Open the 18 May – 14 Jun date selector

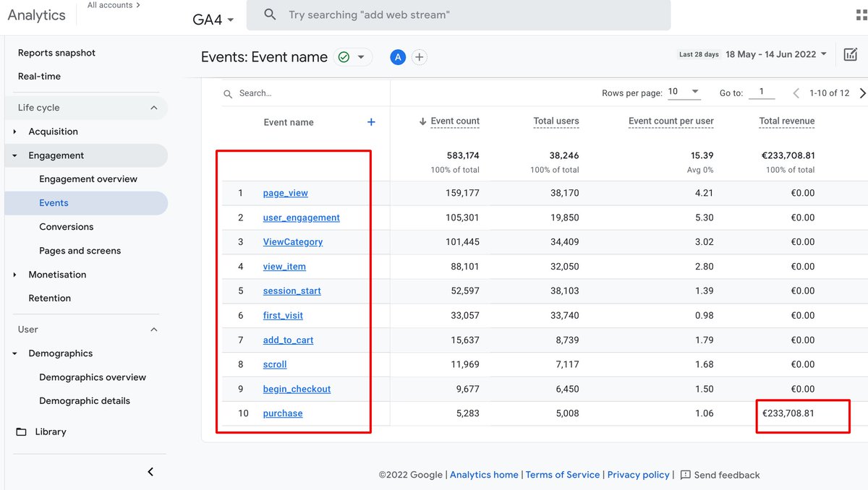[x=770, y=53]
